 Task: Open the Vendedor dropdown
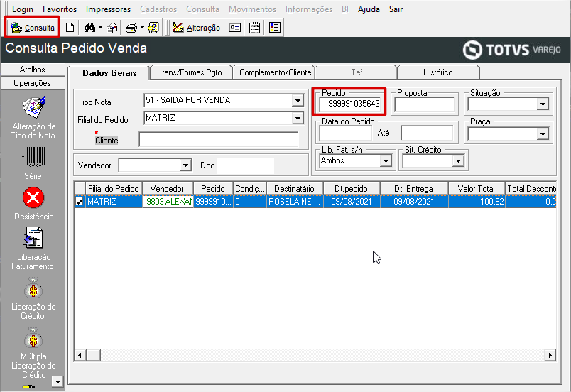pos(185,165)
